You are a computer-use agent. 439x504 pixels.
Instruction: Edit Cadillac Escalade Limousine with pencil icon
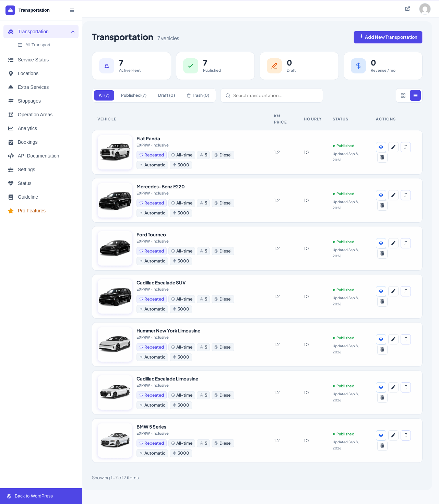(x=393, y=387)
